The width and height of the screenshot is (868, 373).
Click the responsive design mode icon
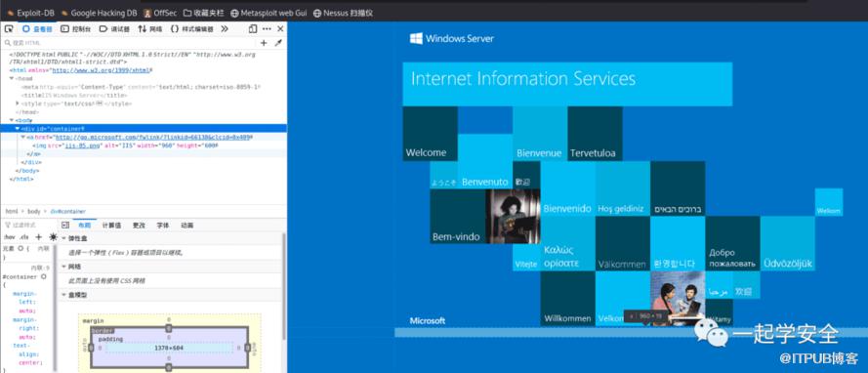pyautogui.click(x=253, y=28)
